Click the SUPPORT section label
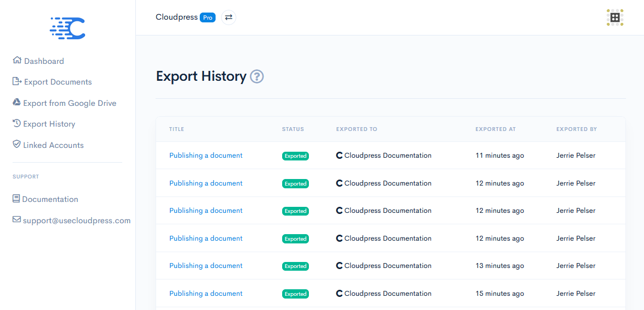The width and height of the screenshot is (644, 310). click(26, 176)
